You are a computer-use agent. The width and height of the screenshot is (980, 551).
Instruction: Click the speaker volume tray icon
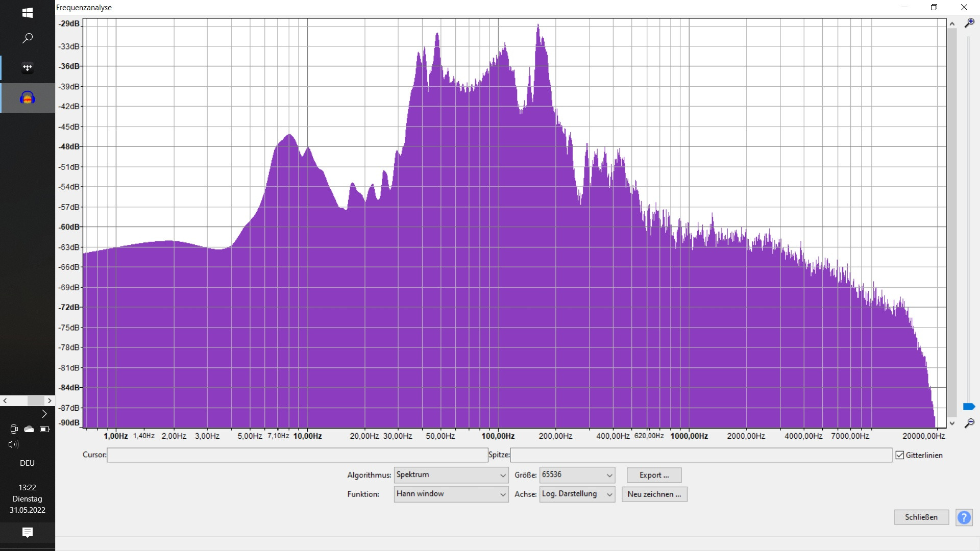pyautogui.click(x=13, y=444)
